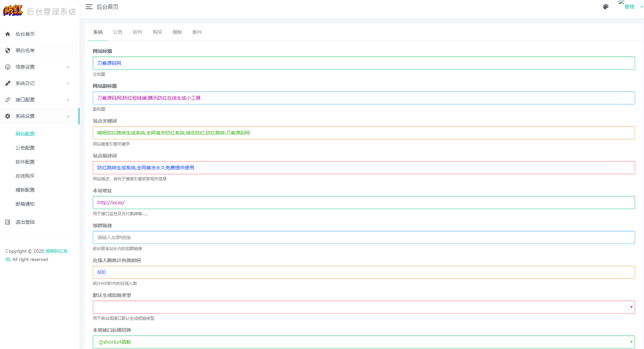This screenshot has width=644, height=349.
Task: Click the 黑白名单 shield icon
Action: pyautogui.click(x=8, y=51)
